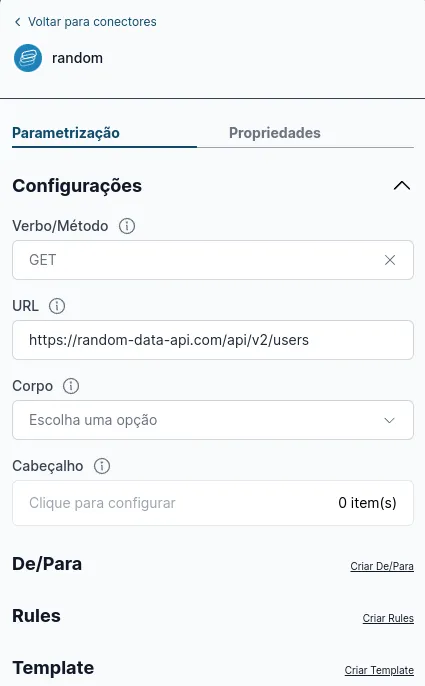Open the info icon next to URL
425x686 pixels.
coord(57,306)
